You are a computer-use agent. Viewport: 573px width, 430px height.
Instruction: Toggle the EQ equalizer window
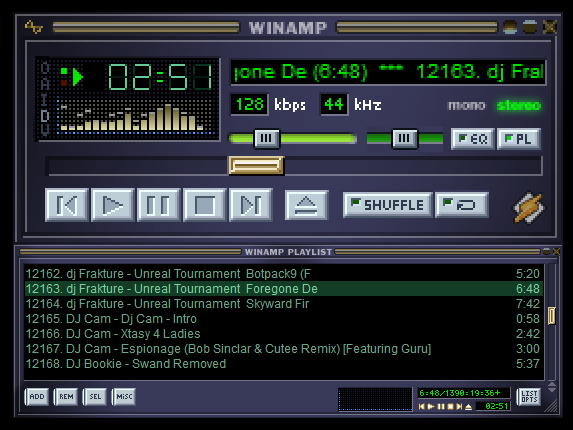(x=473, y=139)
